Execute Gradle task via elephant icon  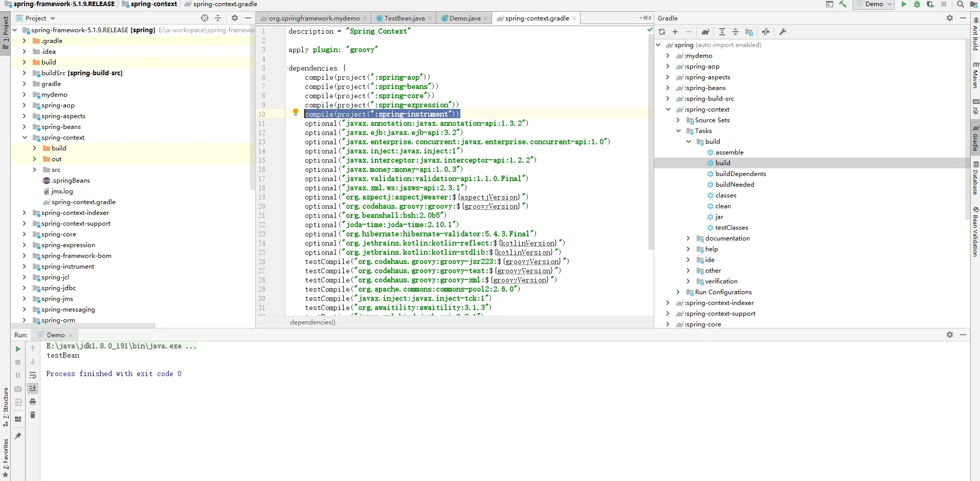pyautogui.click(x=705, y=32)
